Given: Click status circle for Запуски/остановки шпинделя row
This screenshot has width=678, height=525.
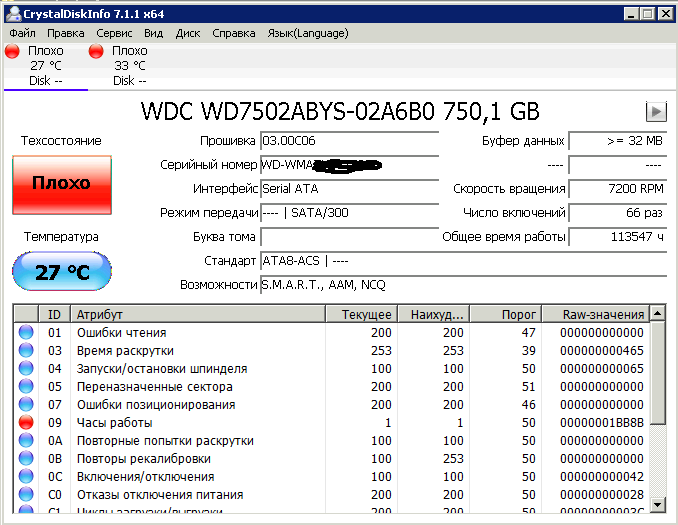Looking at the screenshot, I should point(26,368).
